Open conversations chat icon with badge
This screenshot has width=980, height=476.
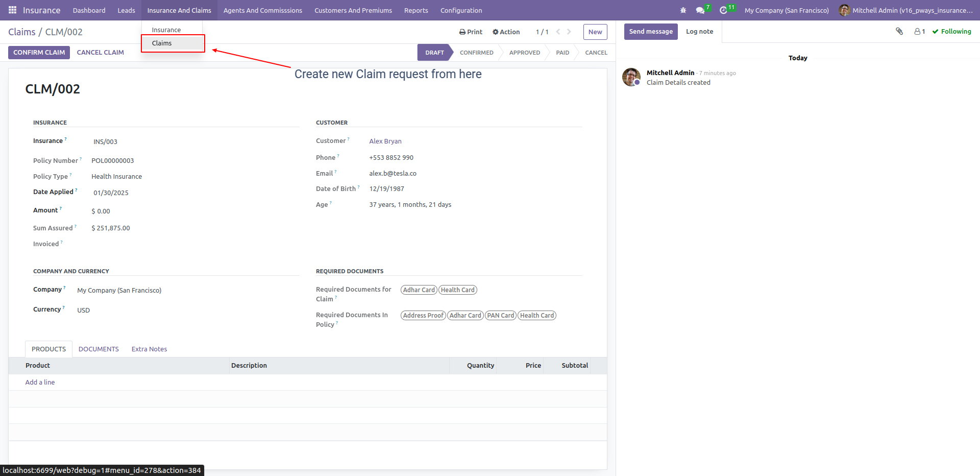point(700,10)
